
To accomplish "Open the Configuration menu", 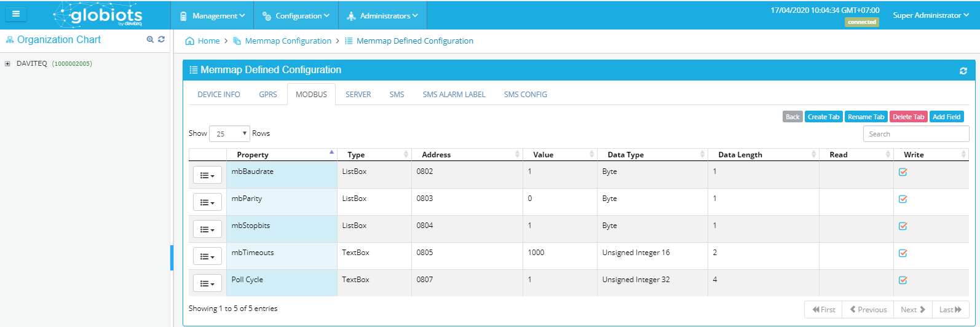I will point(296,15).
